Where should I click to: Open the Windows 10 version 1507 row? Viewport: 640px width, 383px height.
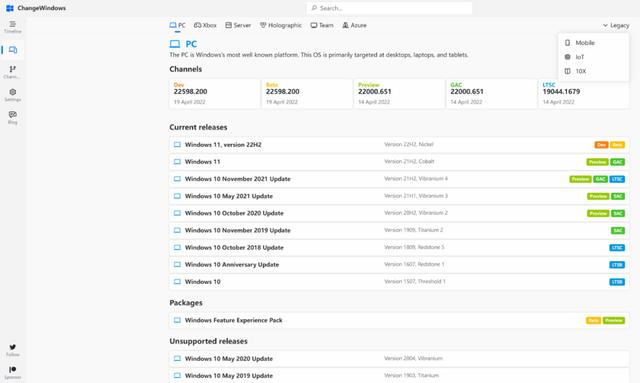[399, 282]
